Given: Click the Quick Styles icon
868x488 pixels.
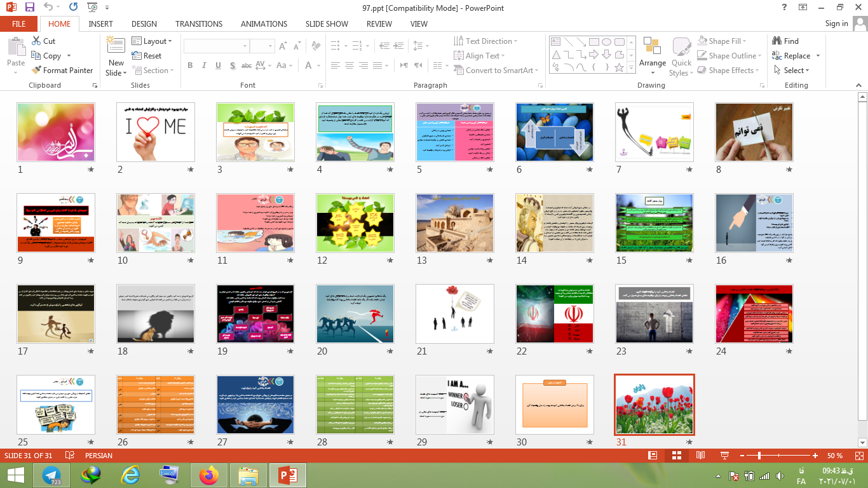Looking at the screenshot, I should click(x=681, y=47).
